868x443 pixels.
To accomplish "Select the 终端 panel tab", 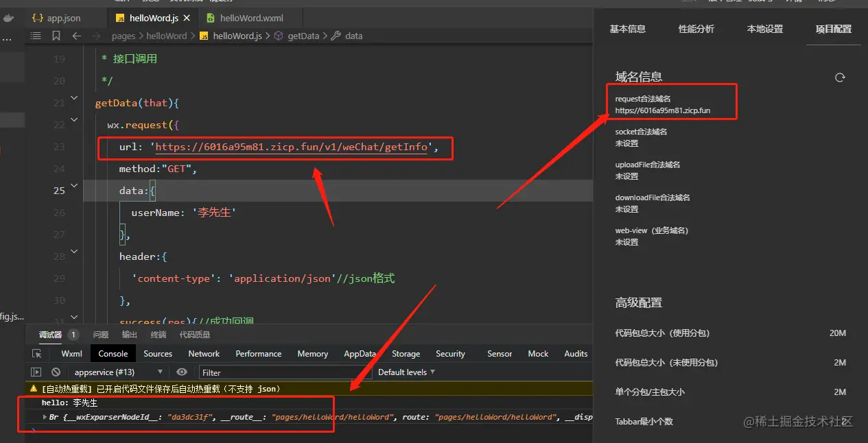I will (x=159, y=335).
